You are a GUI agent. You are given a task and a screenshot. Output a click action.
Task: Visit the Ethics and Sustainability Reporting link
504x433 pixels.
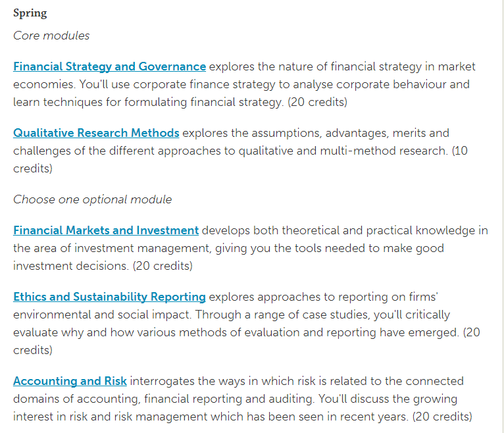pyautogui.click(x=109, y=297)
